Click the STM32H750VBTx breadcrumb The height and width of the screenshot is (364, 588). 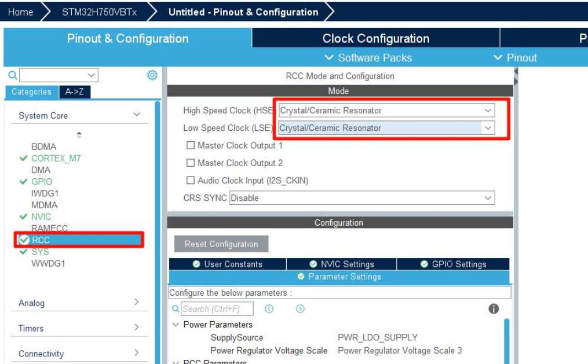(100, 12)
